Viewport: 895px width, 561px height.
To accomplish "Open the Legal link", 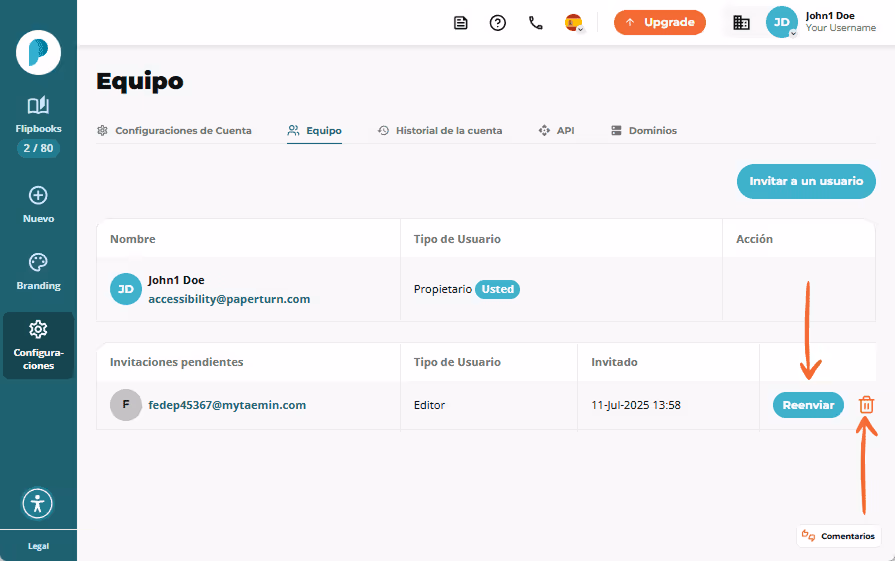I will click(x=38, y=546).
